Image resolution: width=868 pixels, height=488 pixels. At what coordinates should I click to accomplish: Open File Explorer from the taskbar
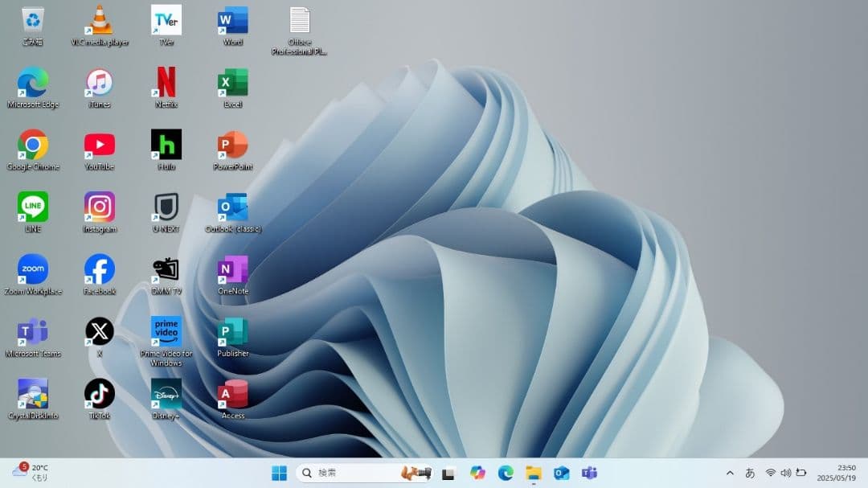[x=534, y=473]
